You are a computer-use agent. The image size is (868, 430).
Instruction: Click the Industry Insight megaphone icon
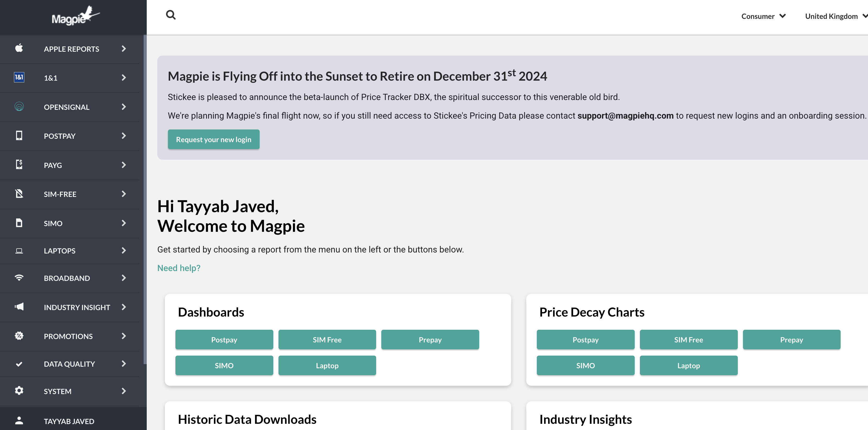(19, 307)
